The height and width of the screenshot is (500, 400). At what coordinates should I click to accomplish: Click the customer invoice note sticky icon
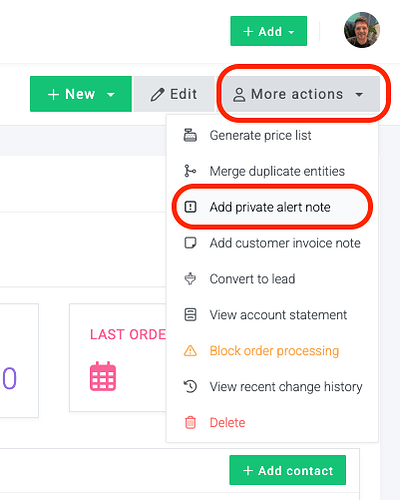pos(190,243)
